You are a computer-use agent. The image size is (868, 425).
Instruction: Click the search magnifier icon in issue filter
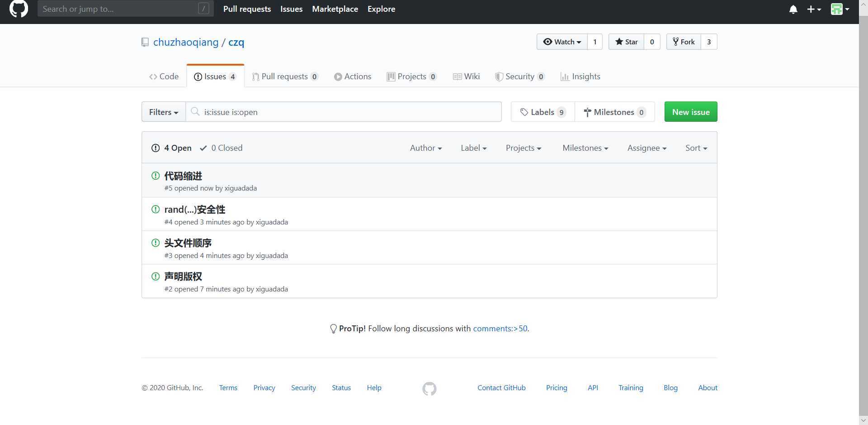195,111
